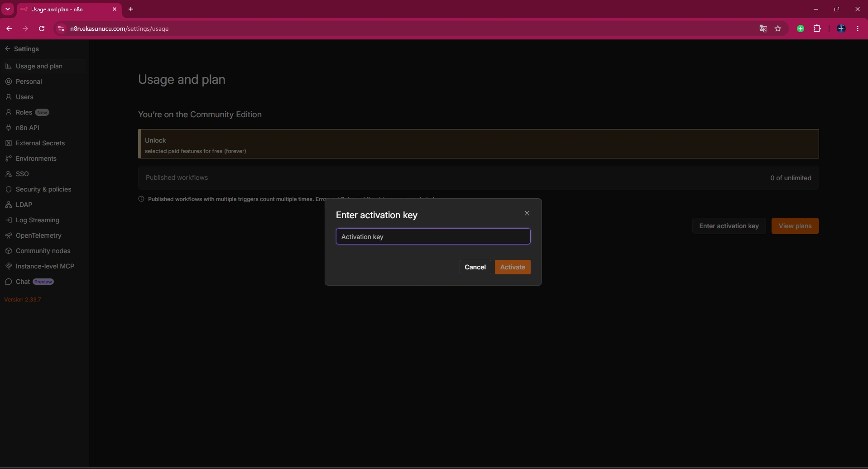Open the tab search dropdown arrow
This screenshot has height=469, width=868.
(x=8, y=9)
